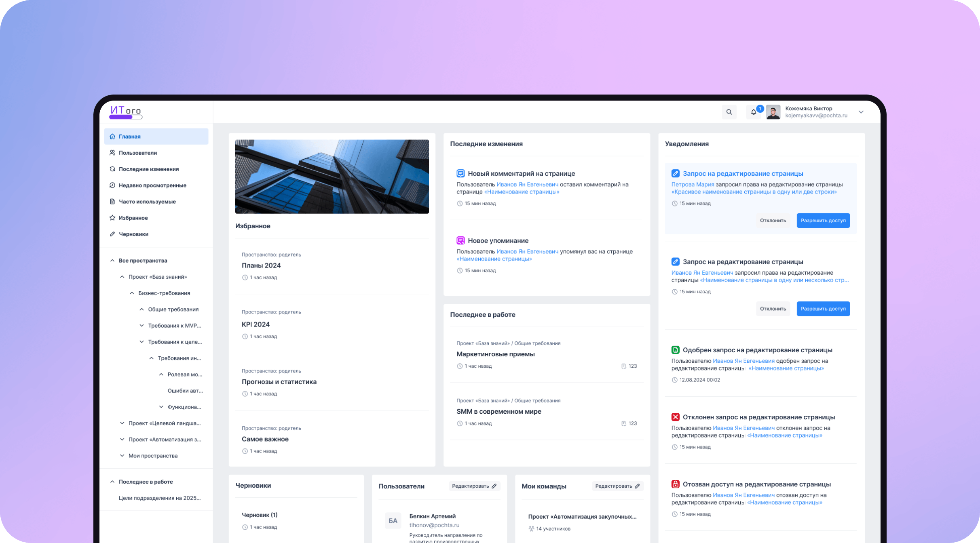Click the red lock revoked-access icon
The height and width of the screenshot is (543, 980).
(675, 484)
